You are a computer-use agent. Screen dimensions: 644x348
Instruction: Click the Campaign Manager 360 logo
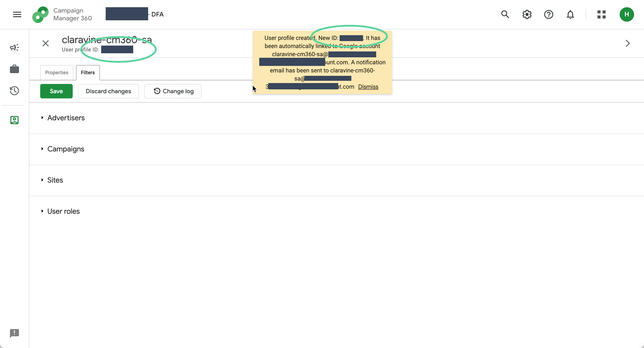click(x=40, y=14)
